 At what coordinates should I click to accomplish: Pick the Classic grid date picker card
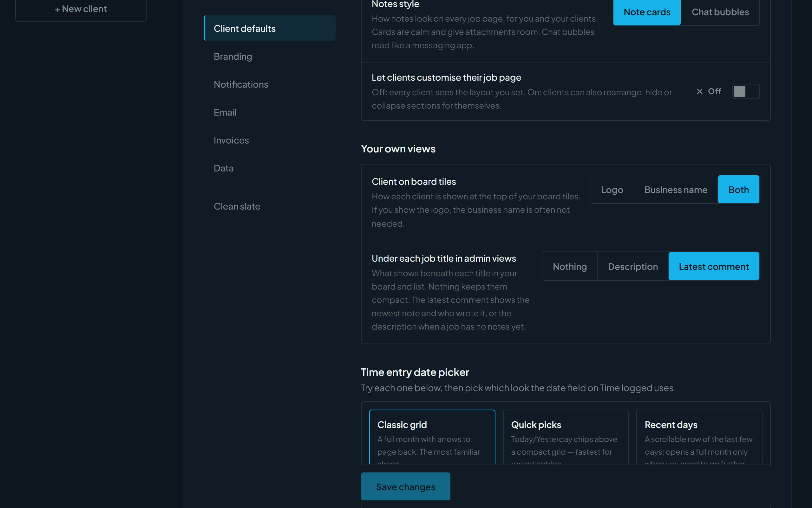(432, 438)
